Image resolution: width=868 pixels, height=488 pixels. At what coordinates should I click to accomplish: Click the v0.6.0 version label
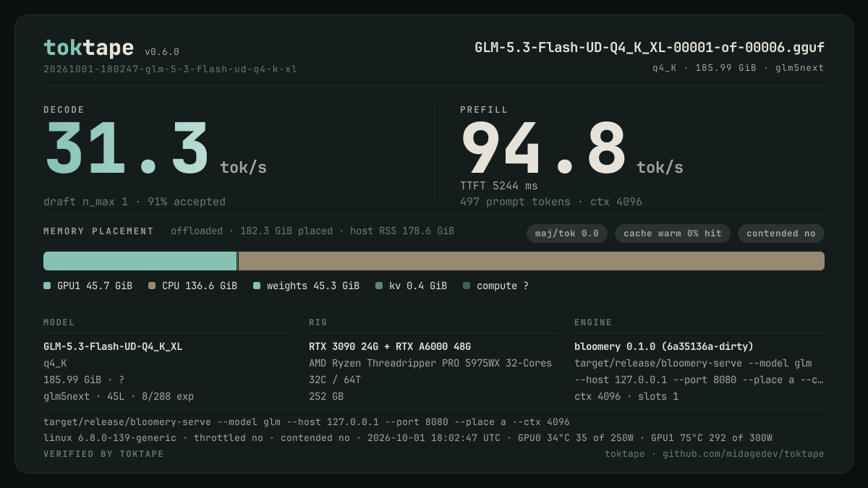pos(162,52)
